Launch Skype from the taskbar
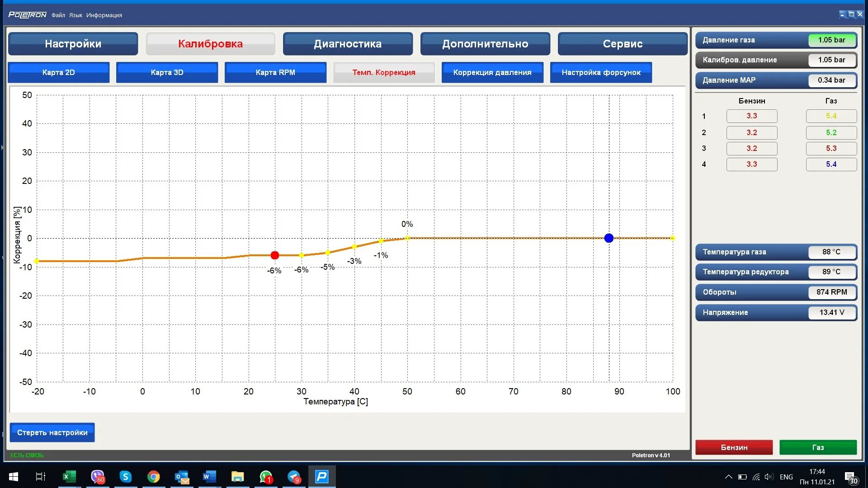Image resolution: width=868 pixels, height=488 pixels. (125, 477)
